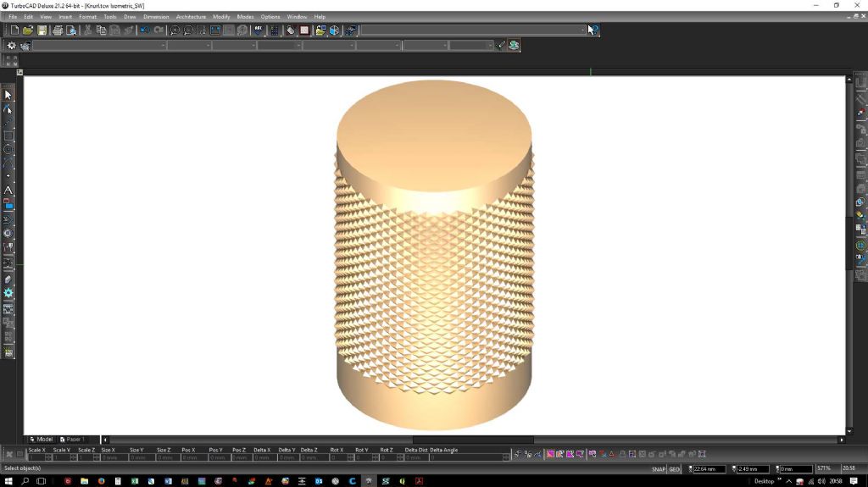Open the long dropdown in the top toolbar
This screenshot has height=487, width=868.
point(583,30)
